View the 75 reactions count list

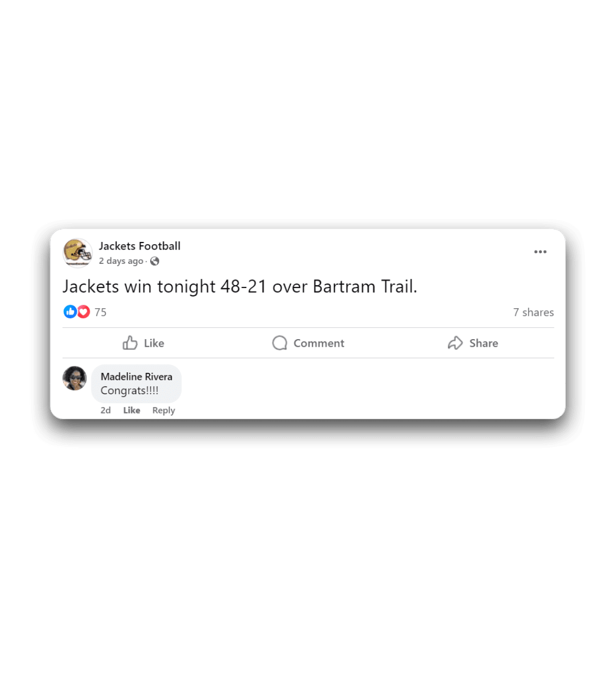100,312
